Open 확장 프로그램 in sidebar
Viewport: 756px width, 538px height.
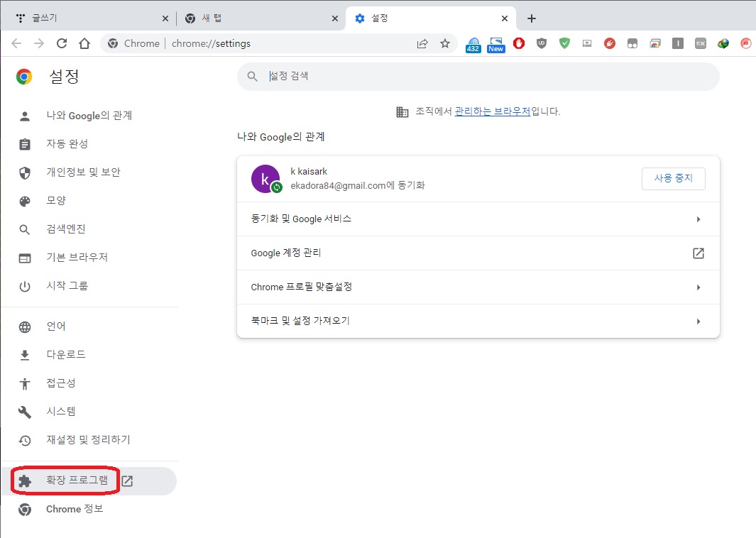[89, 481]
